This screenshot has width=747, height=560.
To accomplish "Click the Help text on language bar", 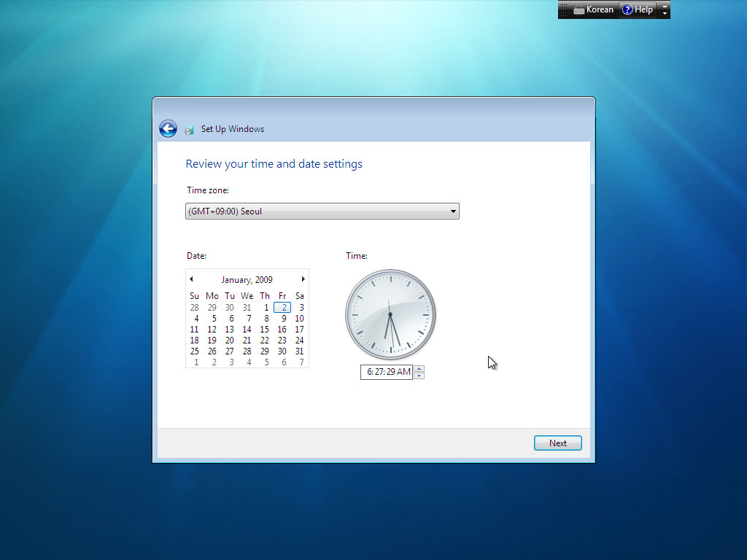I will coord(643,9).
